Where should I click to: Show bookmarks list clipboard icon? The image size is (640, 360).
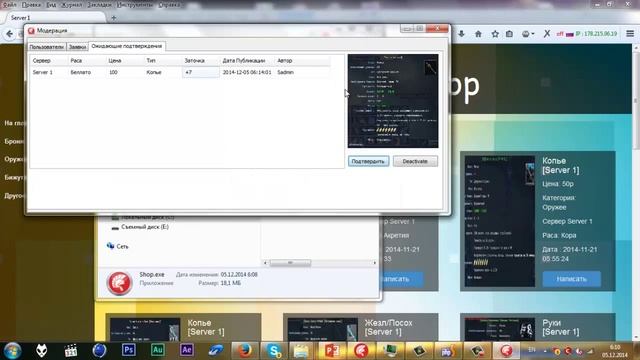point(509,34)
